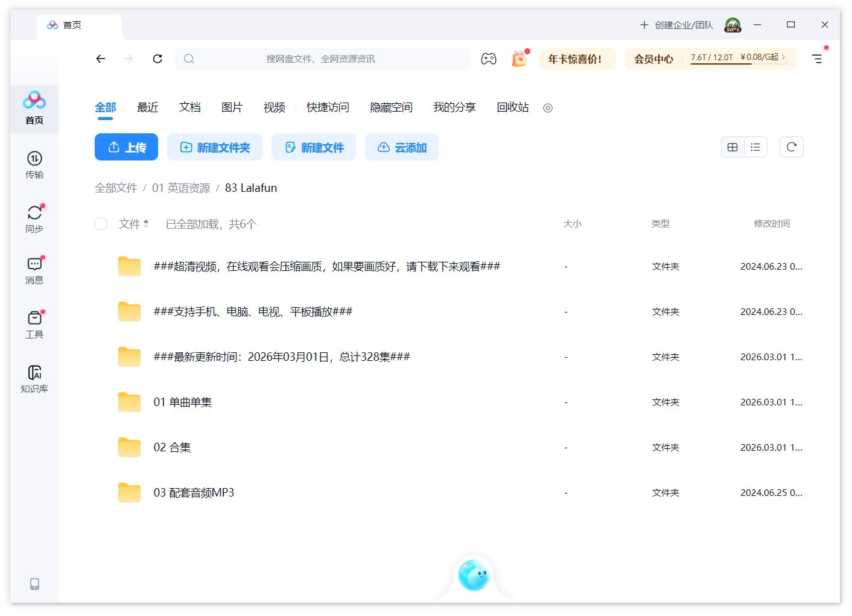This screenshot has width=852, height=616.
Task: Refresh the file list with circular arrow icon
Action: click(791, 147)
